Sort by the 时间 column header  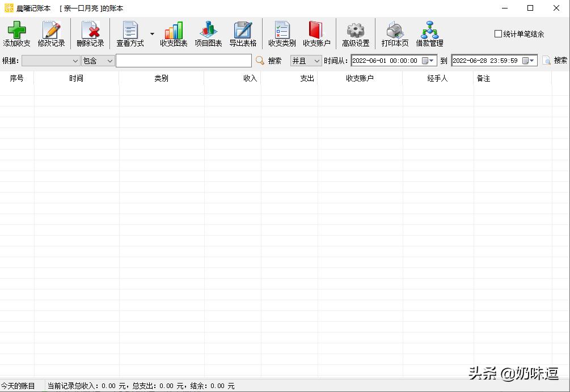[x=77, y=78]
